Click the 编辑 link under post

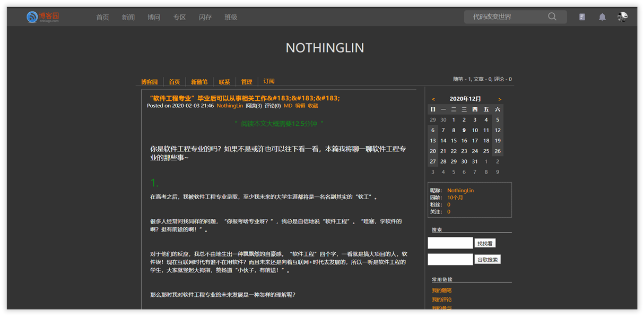click(x=300, y=106)
